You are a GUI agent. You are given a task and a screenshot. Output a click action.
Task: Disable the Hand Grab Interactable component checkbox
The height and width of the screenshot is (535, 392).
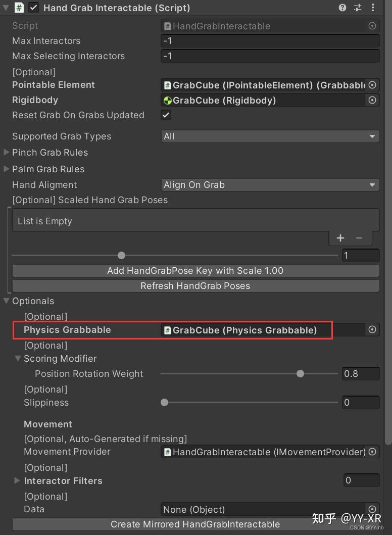click(x=34, y=8)
